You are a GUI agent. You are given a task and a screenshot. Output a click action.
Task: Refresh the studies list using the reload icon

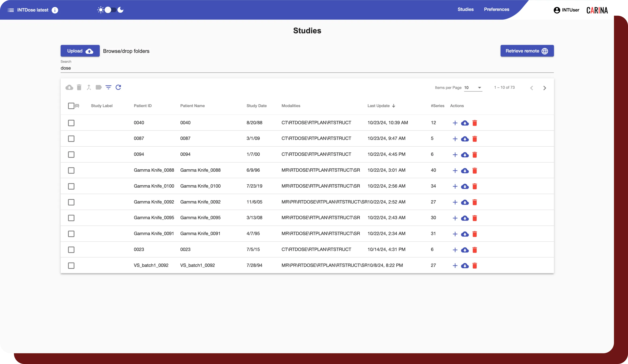tap(118, 87)
